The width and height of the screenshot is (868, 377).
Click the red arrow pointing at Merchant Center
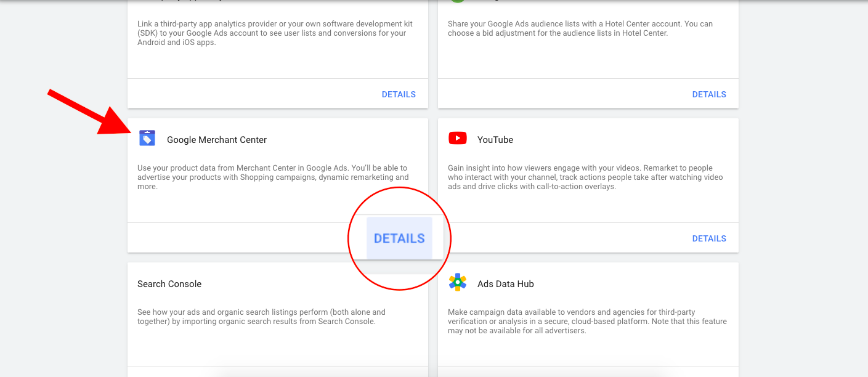coord(91,111)
